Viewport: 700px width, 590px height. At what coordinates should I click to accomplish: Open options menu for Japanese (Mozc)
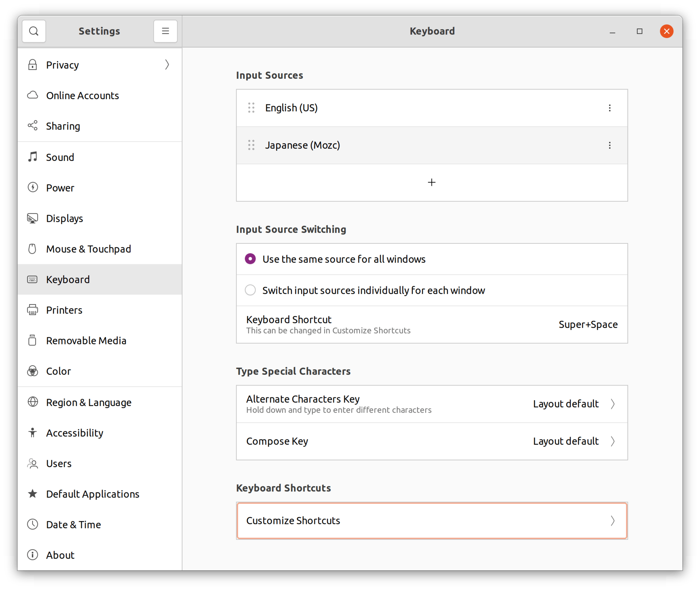coord(609,145)
